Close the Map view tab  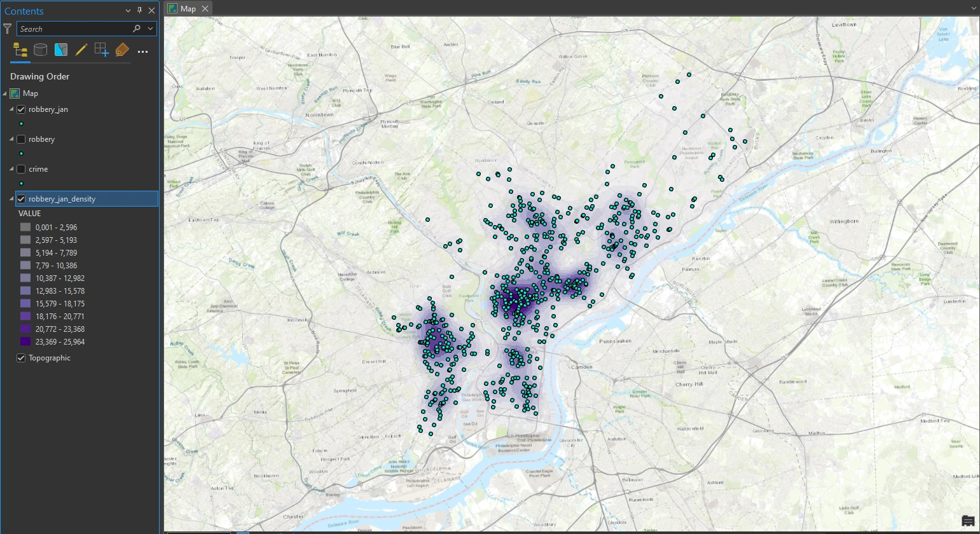[205, 8]
